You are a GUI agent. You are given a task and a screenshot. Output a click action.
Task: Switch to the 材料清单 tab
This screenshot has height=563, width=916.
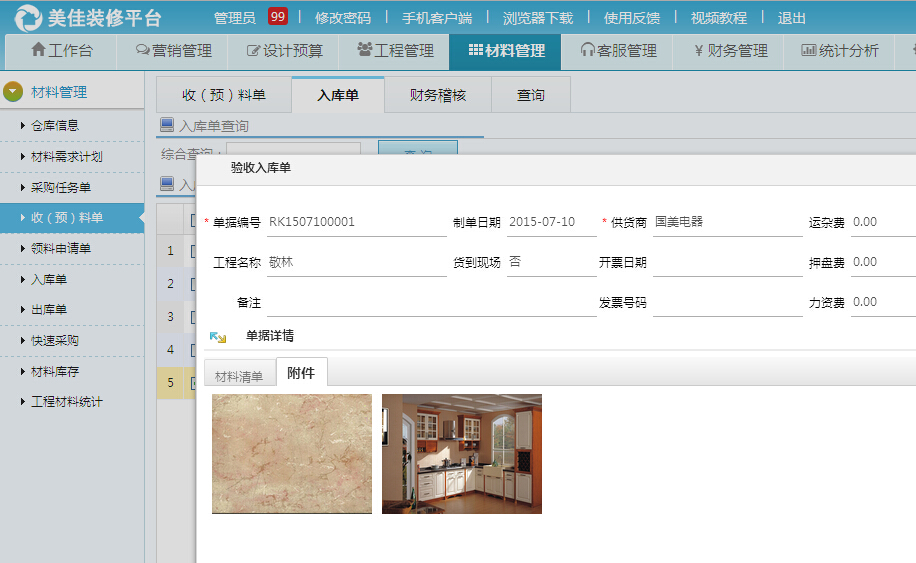(239, 376)
